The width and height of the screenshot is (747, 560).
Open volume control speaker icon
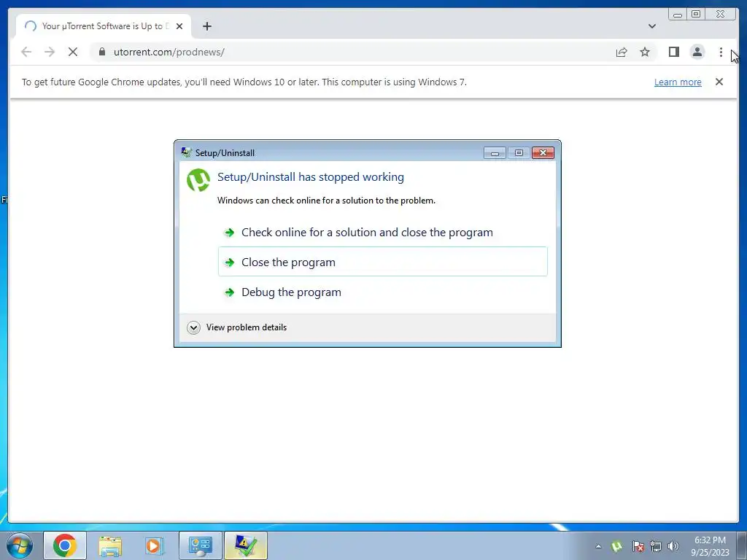[x=673, y=546]
